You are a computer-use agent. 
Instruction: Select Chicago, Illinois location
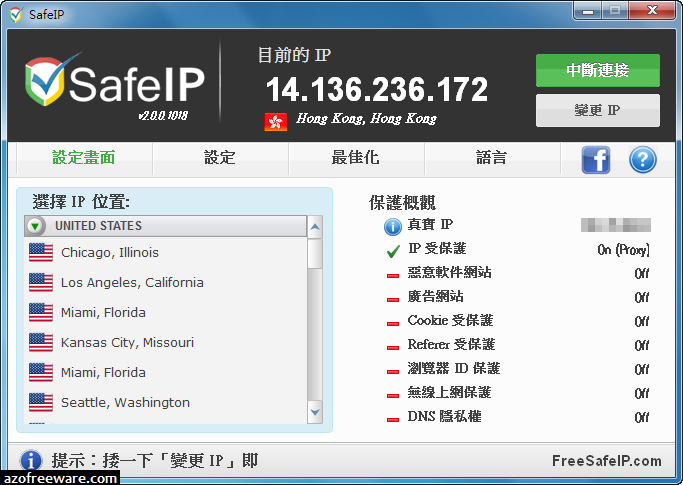(166, 252)
